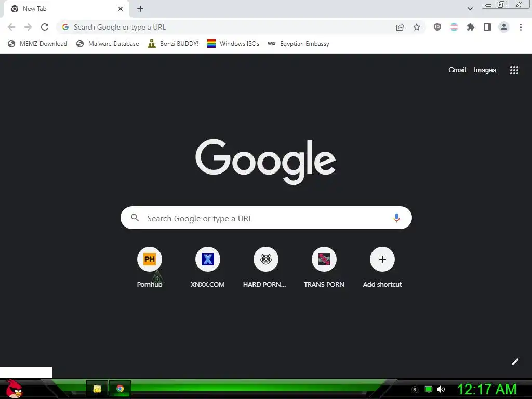The height and width of the screenshot is (399, 532).
Task: Open the tab search chevron
Action: 470,9
